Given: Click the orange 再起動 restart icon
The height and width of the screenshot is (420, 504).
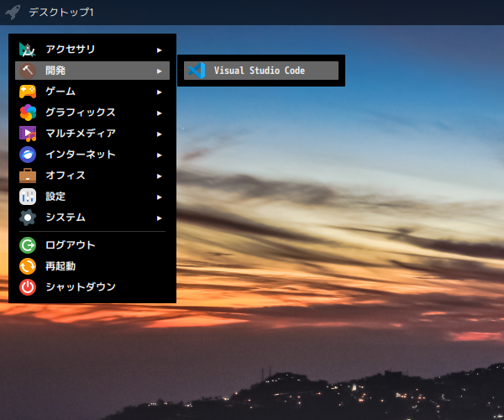Looking at the screenshot, I should tap(28, 266).
